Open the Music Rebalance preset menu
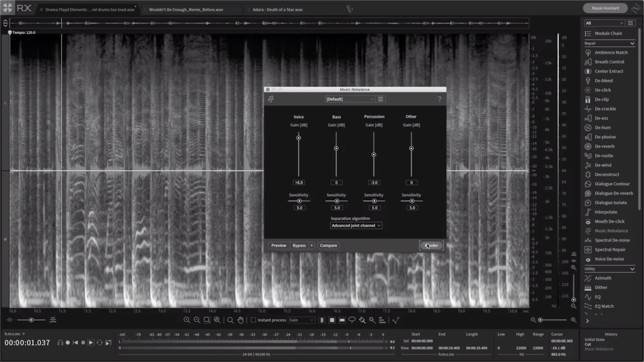644x362 pixels. click(x=381, y=99)
